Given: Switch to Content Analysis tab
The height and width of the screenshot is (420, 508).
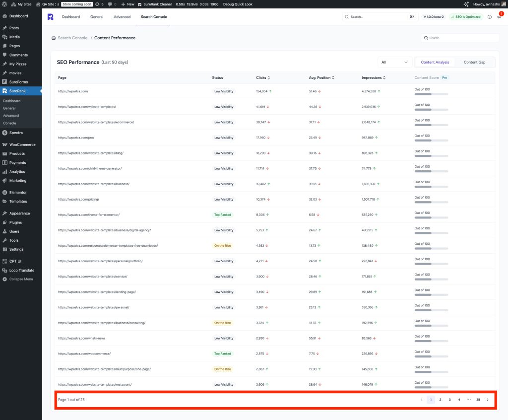Looking at the screenshot, I should 435,62.
